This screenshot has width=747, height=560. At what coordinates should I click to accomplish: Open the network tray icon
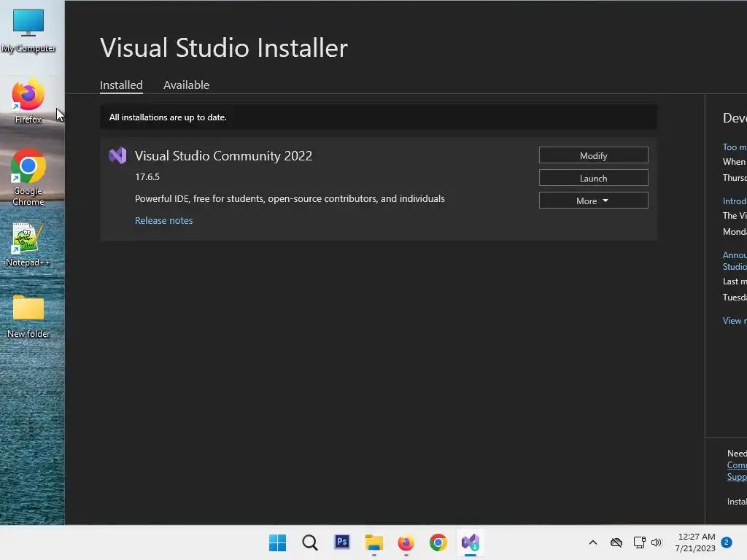pos(639,542)
